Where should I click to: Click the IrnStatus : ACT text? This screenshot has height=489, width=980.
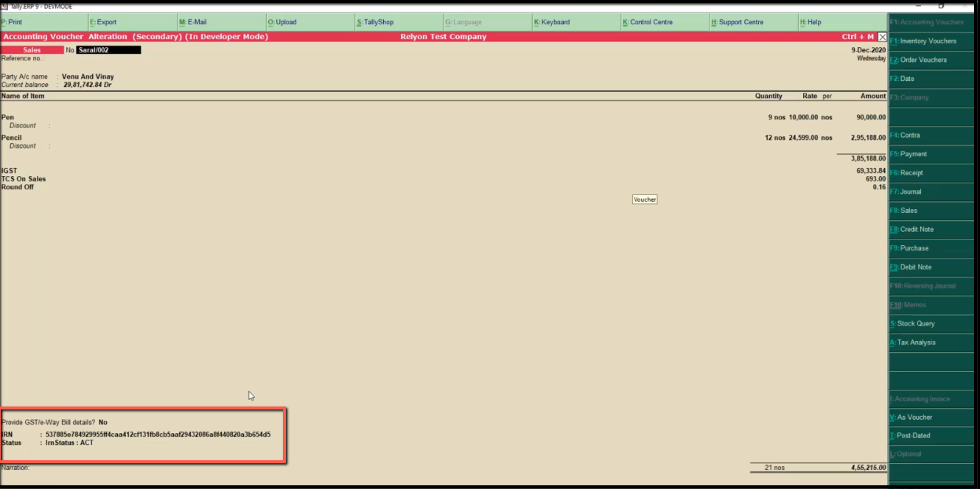click(69, 443)
